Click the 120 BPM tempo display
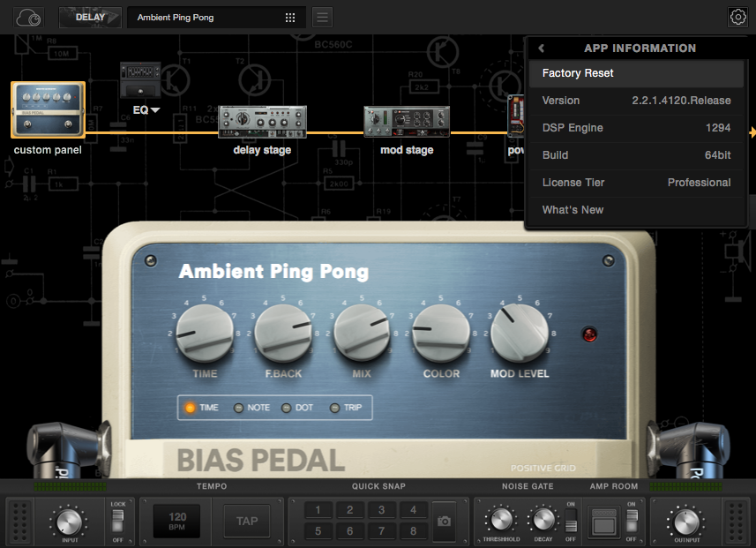 (177, 521)
